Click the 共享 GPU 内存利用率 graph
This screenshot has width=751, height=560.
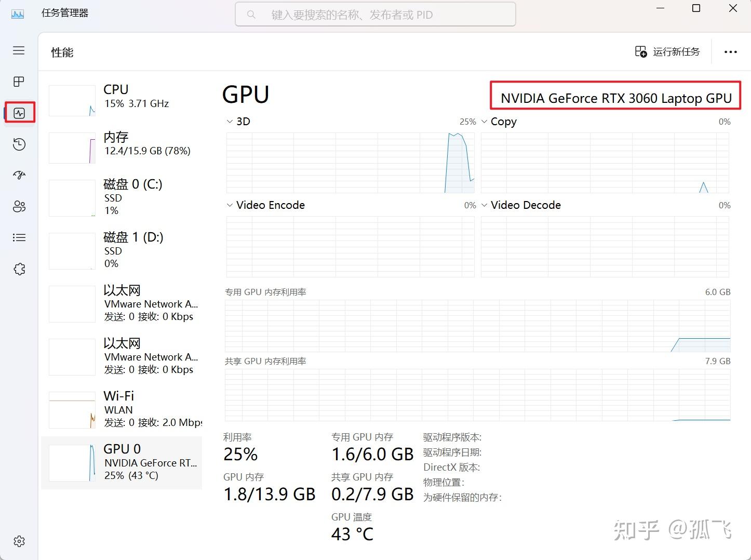(478, 395)
